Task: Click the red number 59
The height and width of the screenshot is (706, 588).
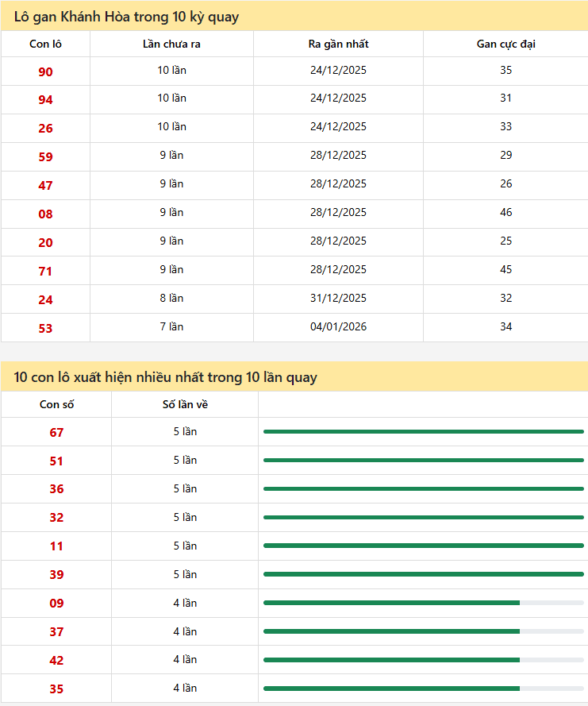Action: (x=45, y=157)
